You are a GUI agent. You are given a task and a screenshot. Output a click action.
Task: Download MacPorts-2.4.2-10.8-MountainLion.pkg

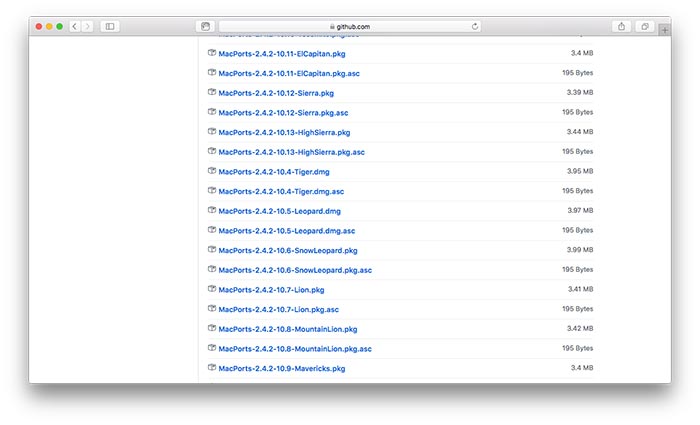(288, 329)
